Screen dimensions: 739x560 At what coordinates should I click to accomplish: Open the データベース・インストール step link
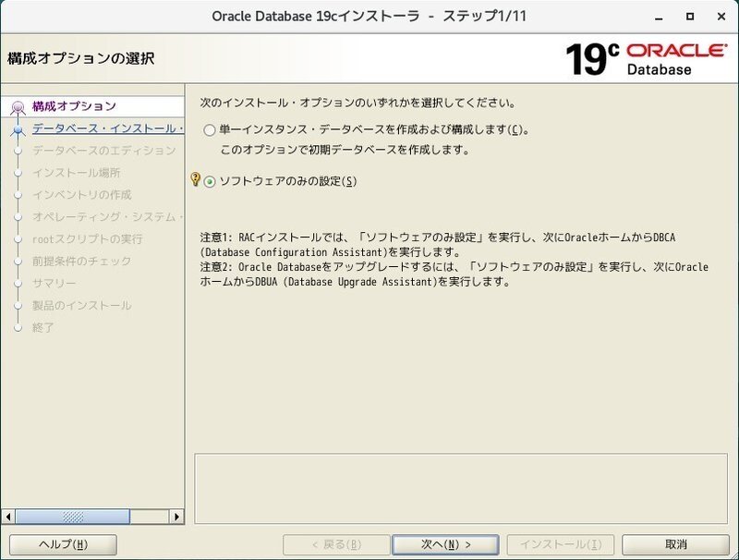click(108, 128)
